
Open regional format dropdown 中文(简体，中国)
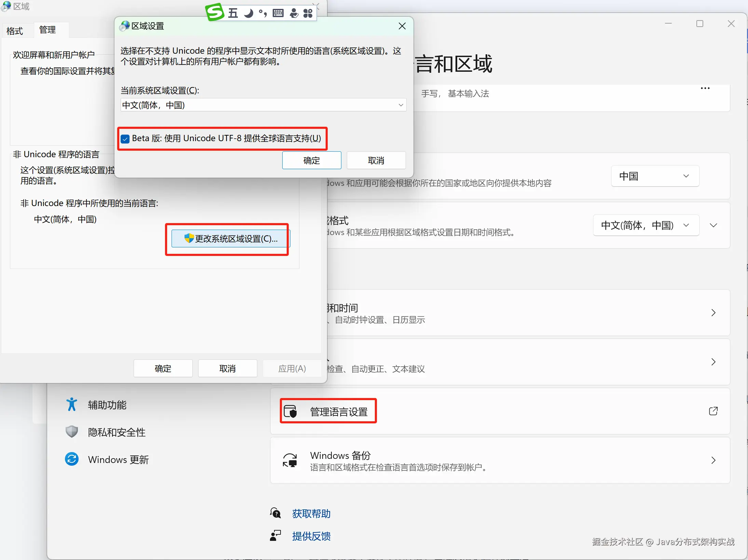[646, 225]
